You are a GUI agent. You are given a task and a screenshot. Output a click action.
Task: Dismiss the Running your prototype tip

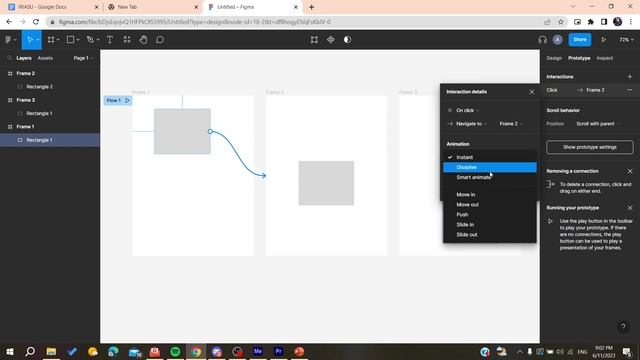(x=630, y=208)
